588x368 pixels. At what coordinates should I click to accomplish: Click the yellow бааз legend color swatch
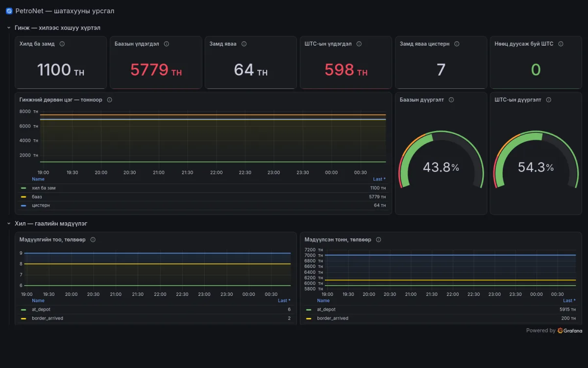point(24,197)
